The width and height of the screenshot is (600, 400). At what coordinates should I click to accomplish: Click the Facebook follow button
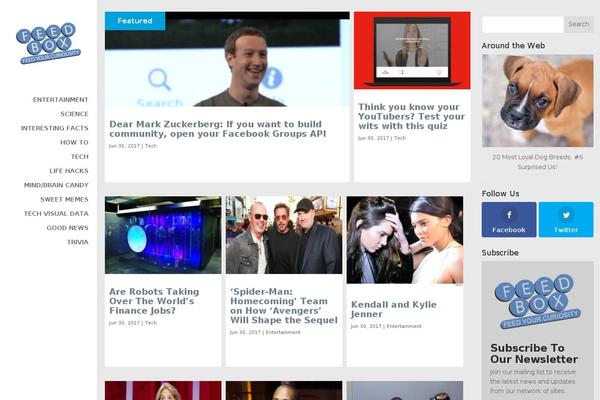pos(509,220)
